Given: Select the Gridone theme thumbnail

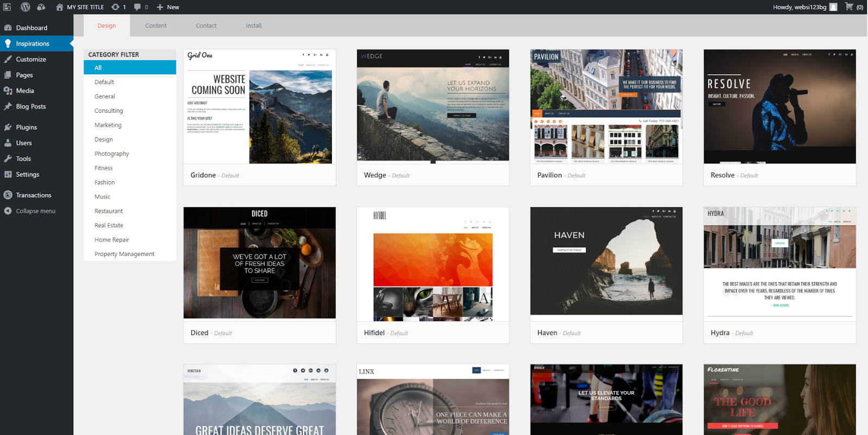Looking at the screenshot, I should [260, 107].
